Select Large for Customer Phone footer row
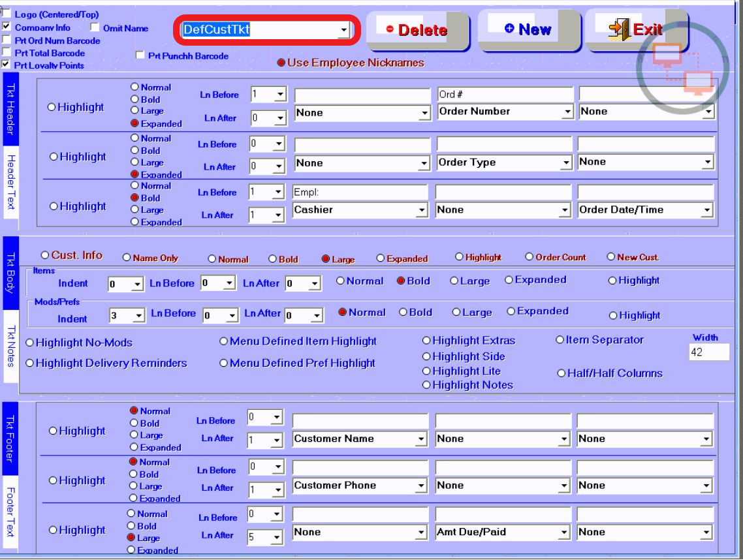 coord(133,486)
